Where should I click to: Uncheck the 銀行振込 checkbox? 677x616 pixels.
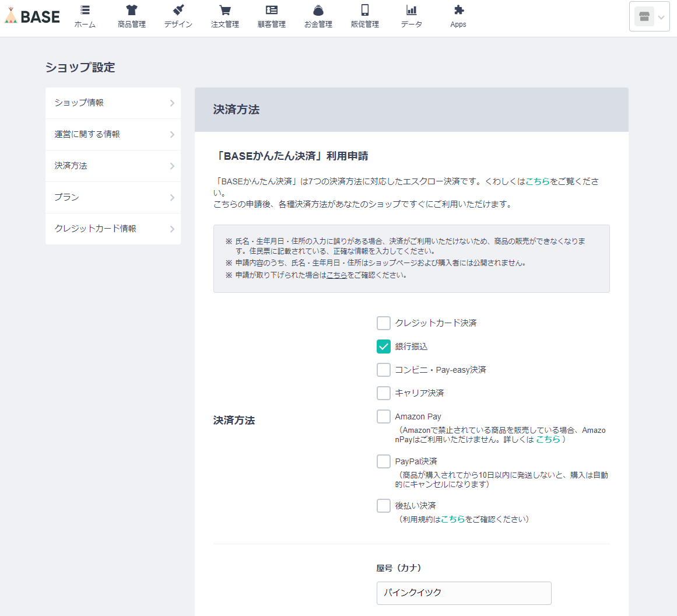(383, 346)
